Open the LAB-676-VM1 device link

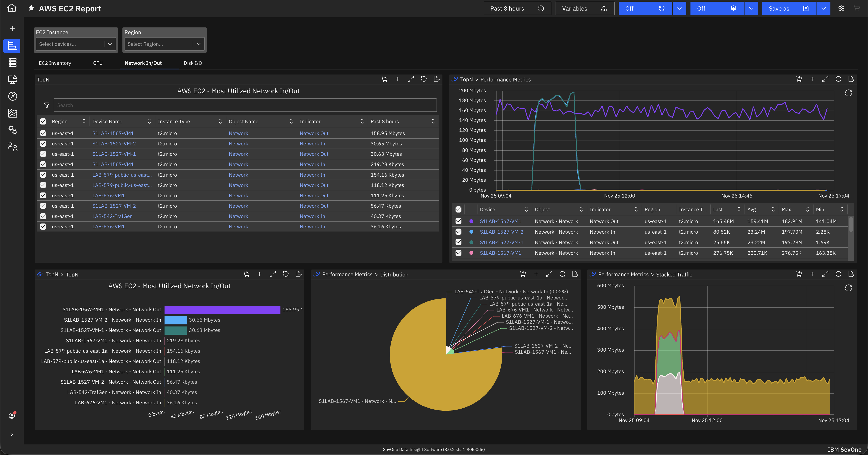point(108,196)
